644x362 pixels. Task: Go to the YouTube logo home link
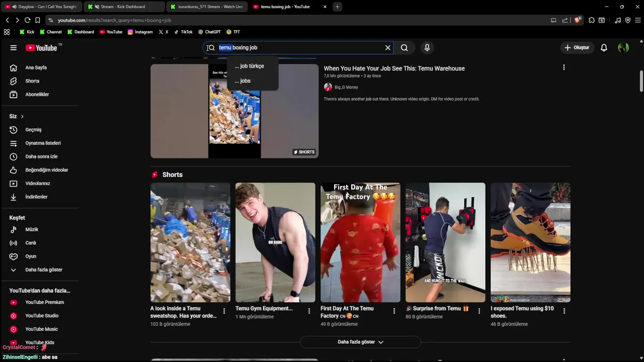pos(41,48)
